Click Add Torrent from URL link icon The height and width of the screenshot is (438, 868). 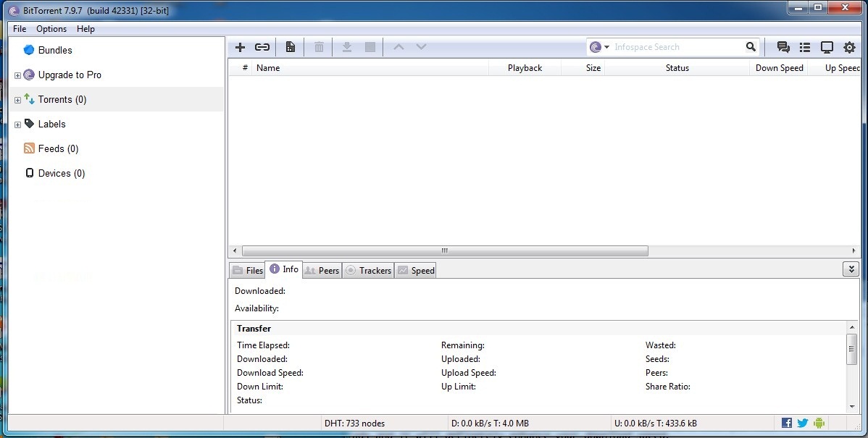tap(262, 47)
